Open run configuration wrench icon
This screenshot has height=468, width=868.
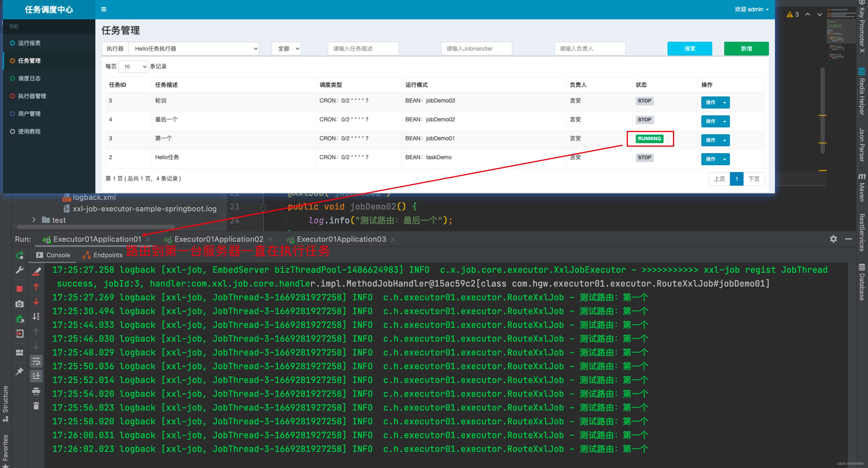point(20,270)
